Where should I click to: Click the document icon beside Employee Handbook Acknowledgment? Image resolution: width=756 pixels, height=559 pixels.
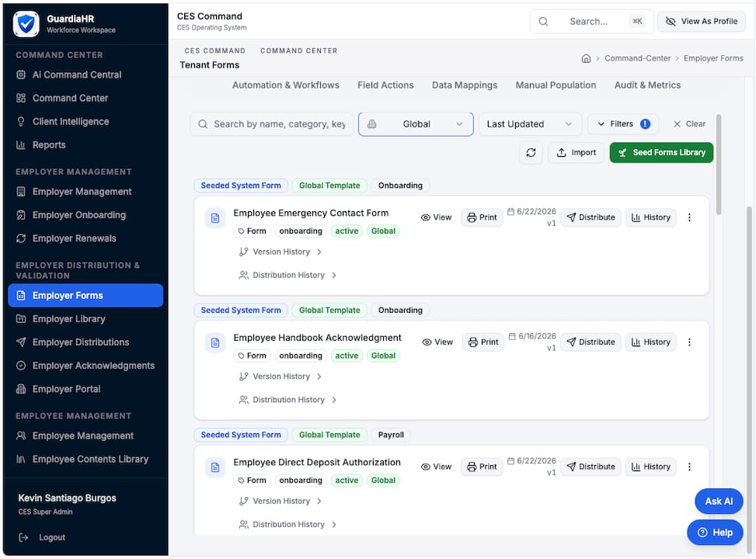pos(215,342)
